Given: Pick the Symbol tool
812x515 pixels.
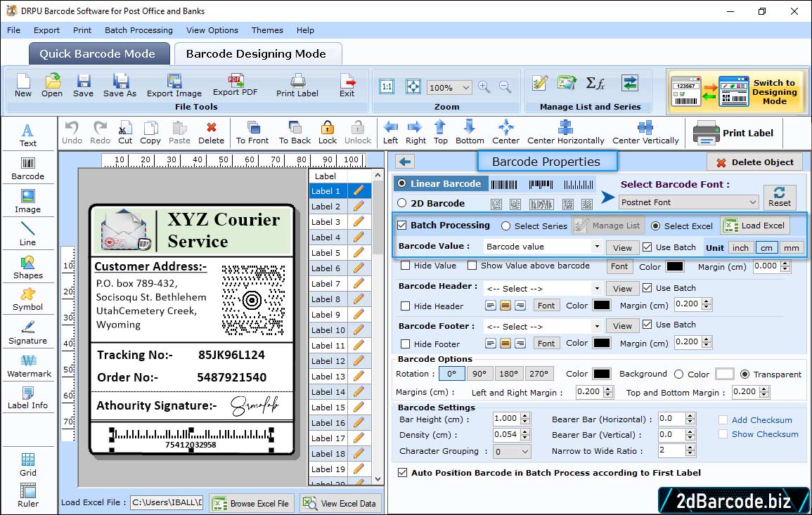Looking at the screenshot, I should 28,300.
